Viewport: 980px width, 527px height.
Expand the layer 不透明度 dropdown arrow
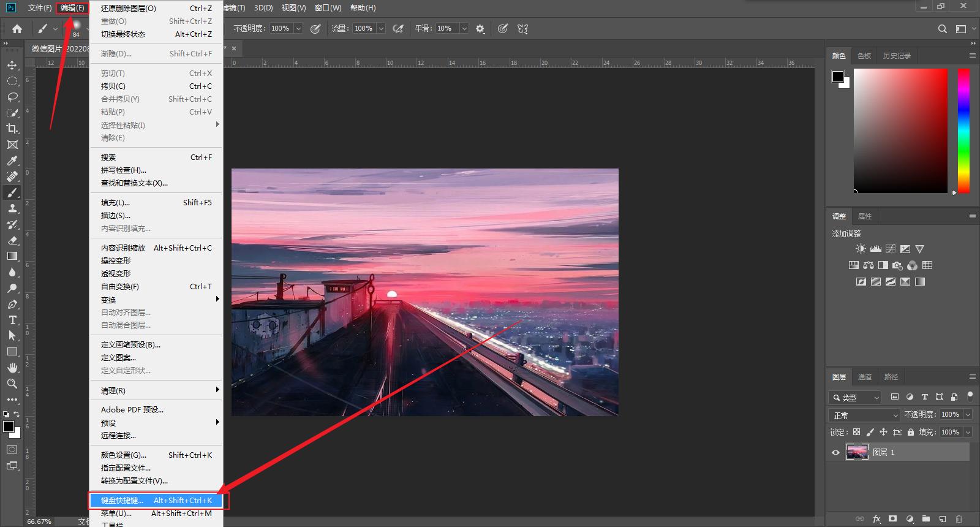click(x=968, y=415)
